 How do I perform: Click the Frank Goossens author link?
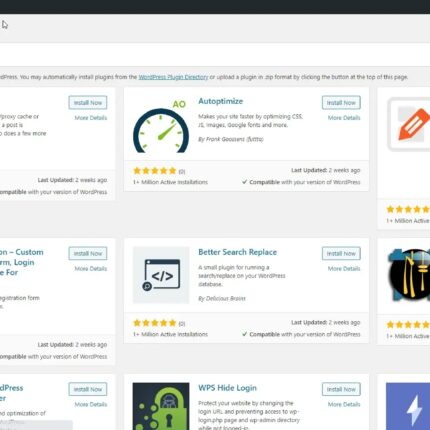click(x=231, y=139)
